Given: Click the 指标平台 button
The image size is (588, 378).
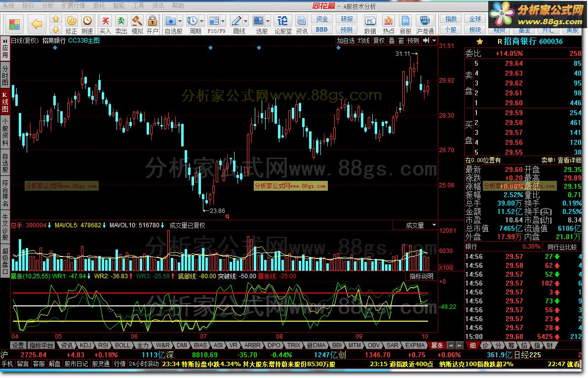Looking at the screenshot, I should [x=41, y=345].
